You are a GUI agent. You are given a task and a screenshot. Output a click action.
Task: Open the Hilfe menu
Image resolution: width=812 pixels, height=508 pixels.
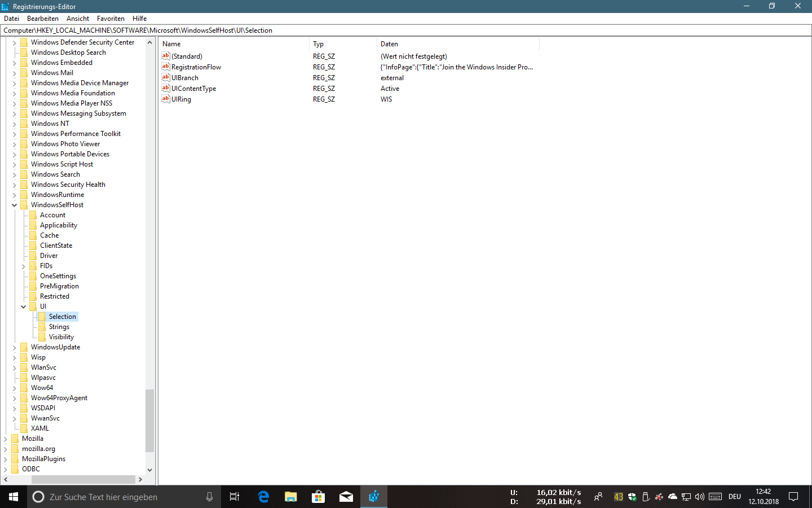click(139, 19)
